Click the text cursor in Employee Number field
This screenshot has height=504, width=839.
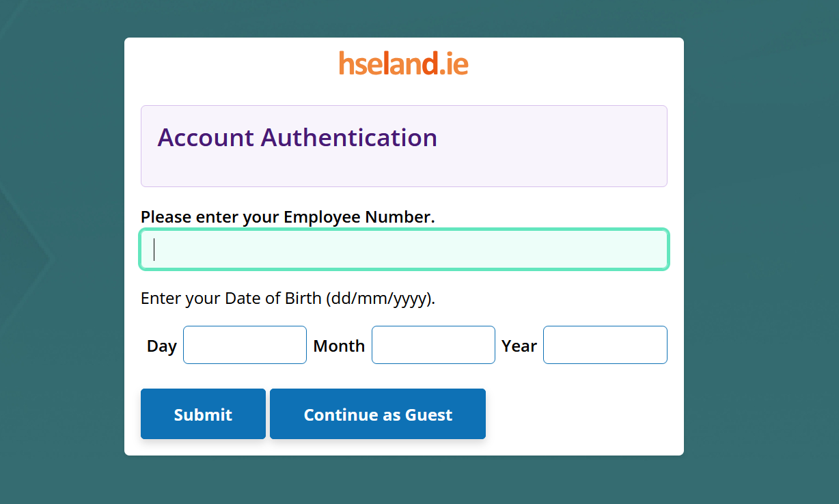[x=154, y=249]
